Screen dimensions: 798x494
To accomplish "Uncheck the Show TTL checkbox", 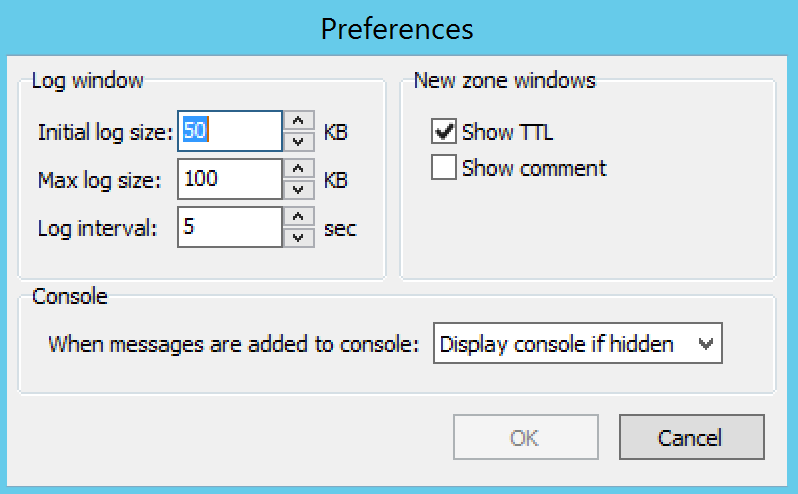I will click(x=444, y=132).
